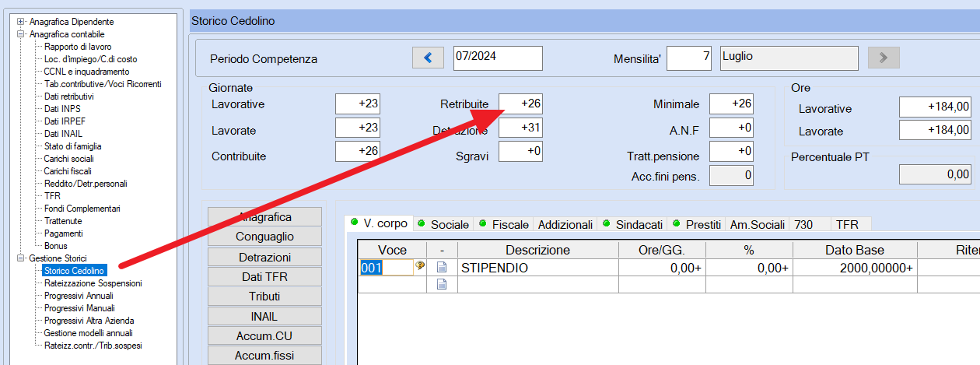Image resolution: width=980 pixels, height=365 pixels.
Task: Click the Tributi button
Action: pyautogui.click(x=265, y=297)
